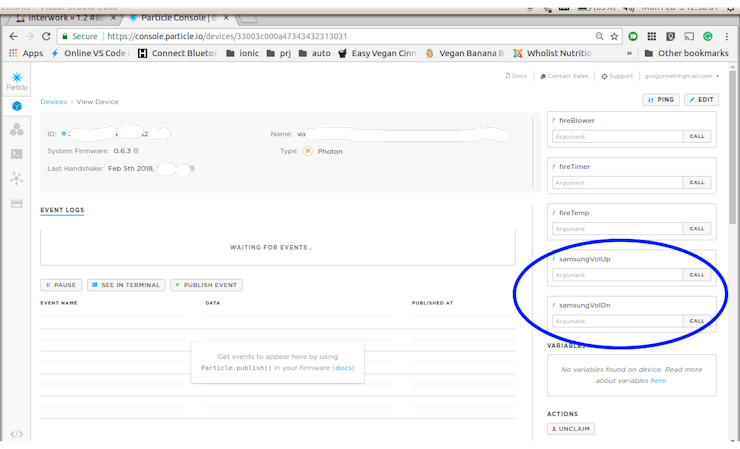This screenshot has width=740, height=449.
Task: Open the Devices cube icon in sidebar
Action: [17, 106]
